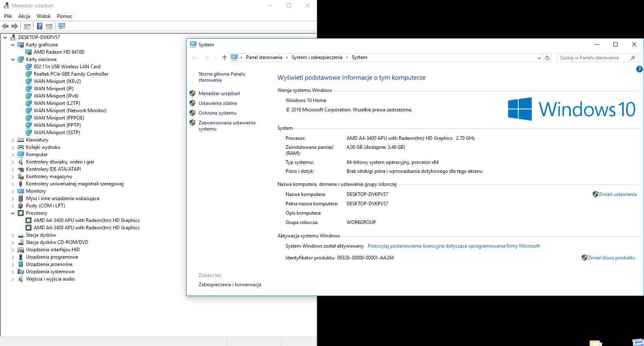Expand the Klawiatury category

13,140
